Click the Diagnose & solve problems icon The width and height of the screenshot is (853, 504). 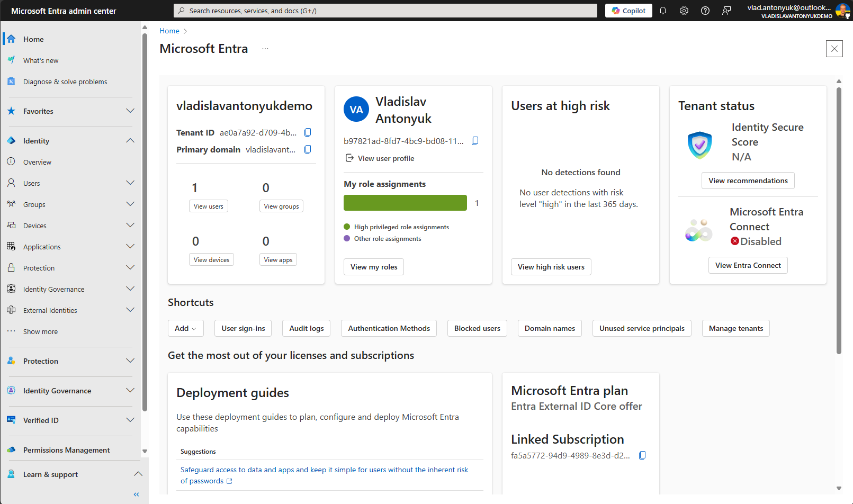point(11,82)
